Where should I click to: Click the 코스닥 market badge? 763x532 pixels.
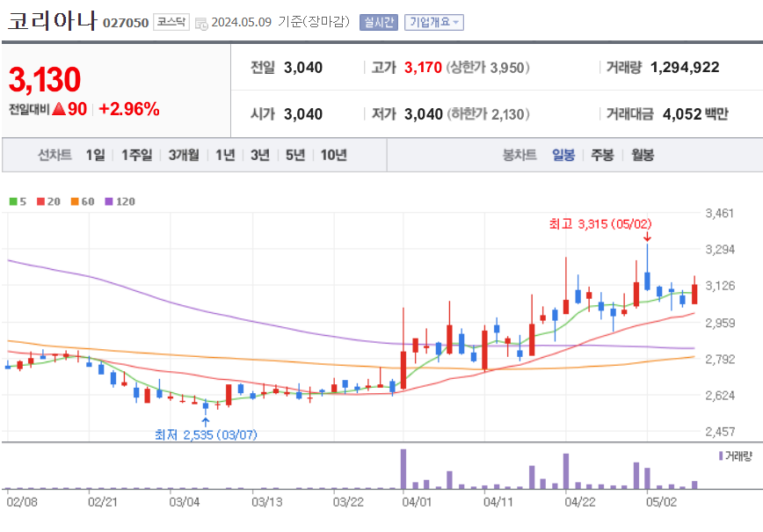click(x=171, y=22)
